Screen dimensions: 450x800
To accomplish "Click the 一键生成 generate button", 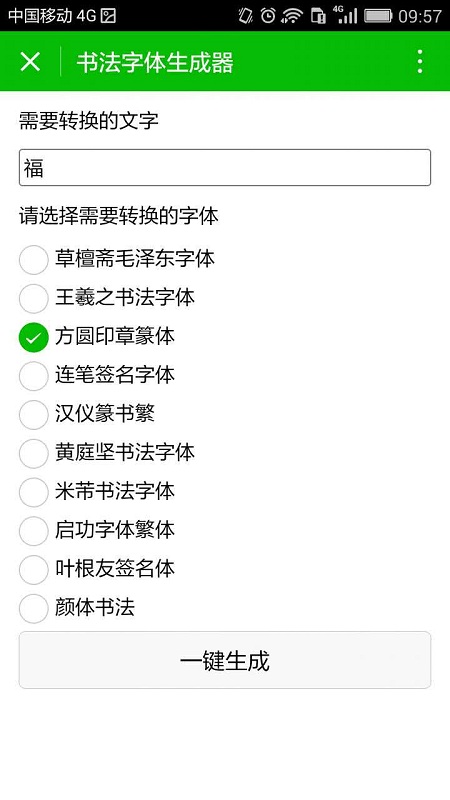I will click(225, 660).
